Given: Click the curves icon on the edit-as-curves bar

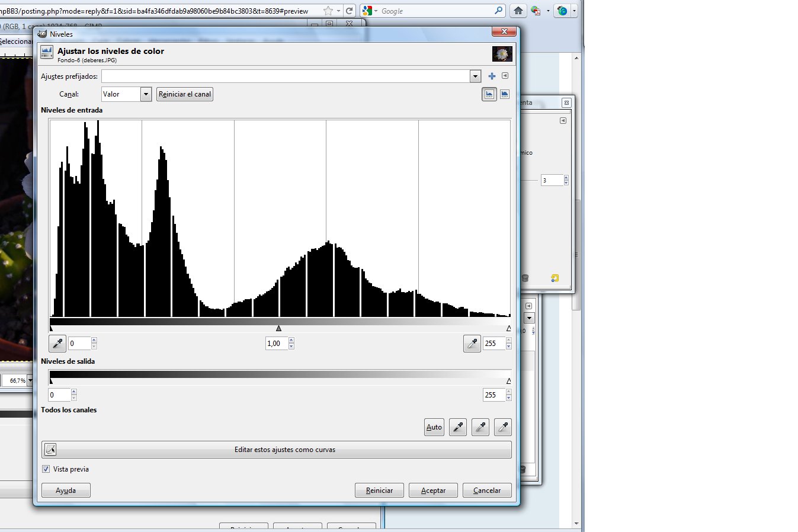Looking at the screenshot, I should [50, 450].
